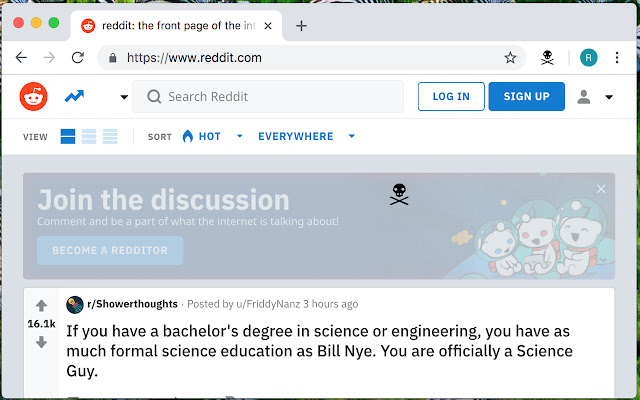Switch to card view layout

coord(68,136)
